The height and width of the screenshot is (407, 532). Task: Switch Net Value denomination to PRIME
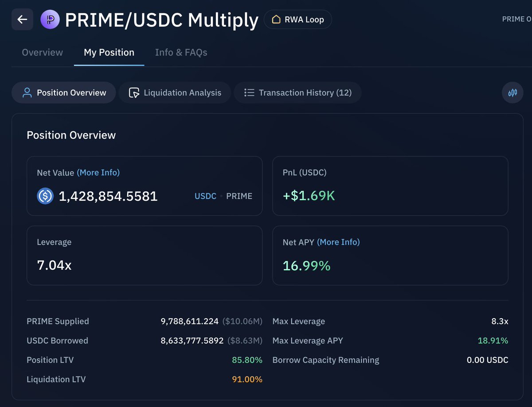click(239, 196)
